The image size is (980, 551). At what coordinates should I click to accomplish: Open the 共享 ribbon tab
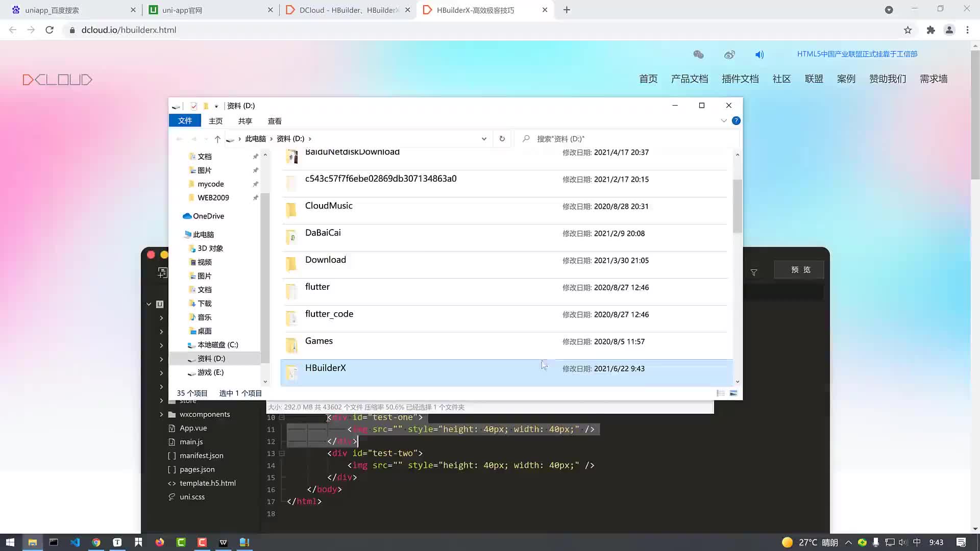[x=245, y=121]
